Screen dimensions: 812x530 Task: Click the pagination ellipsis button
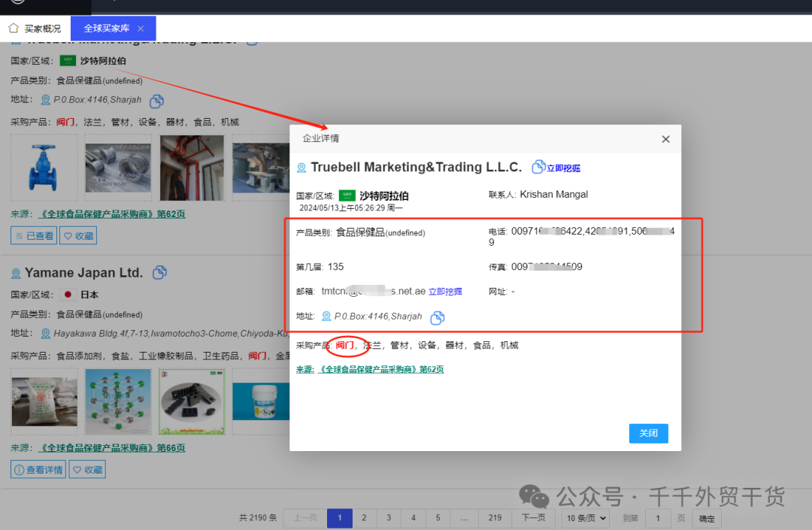464,518
